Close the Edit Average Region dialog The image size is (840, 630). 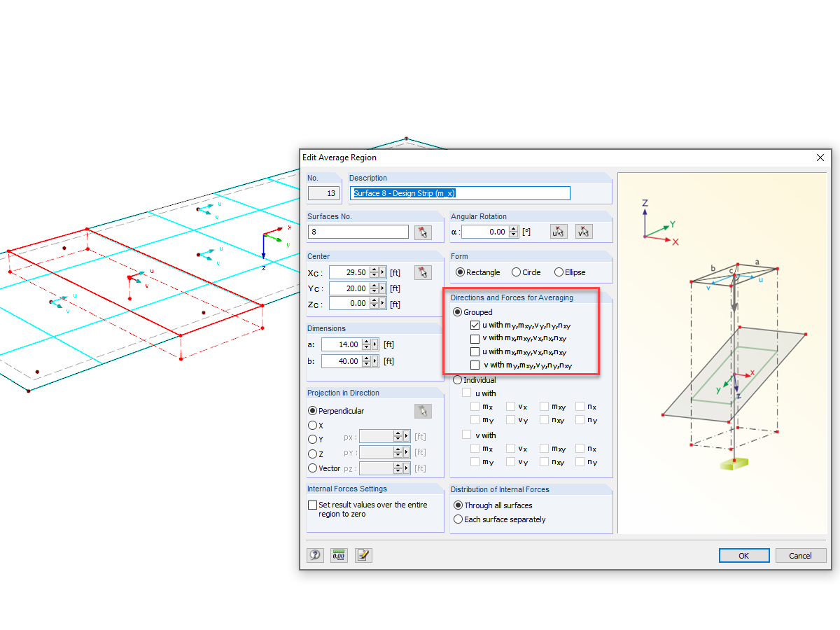point(820,157)
